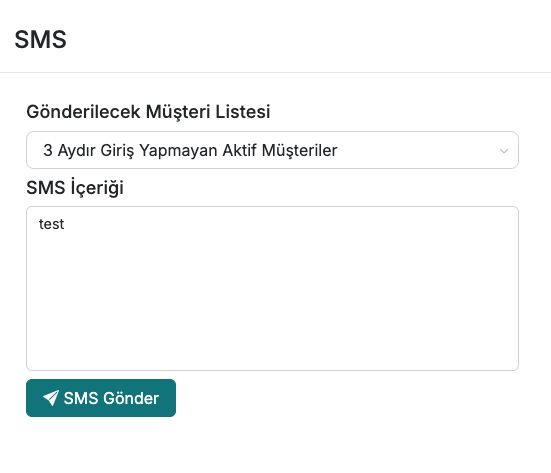Viewport: 551px width, 473px height.
Task: Click the chevron arrow in customer list dropdown
Action: pyautogui.click(x=504, y=151)
